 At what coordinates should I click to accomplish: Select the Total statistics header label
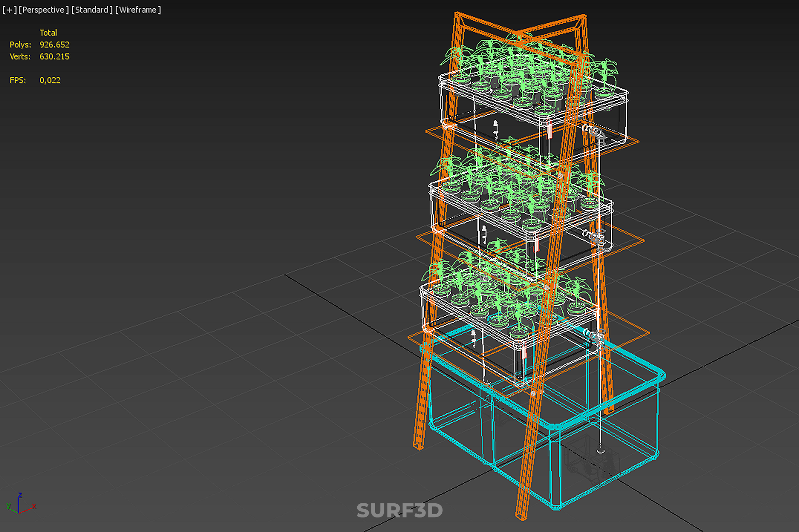(48, 33)
